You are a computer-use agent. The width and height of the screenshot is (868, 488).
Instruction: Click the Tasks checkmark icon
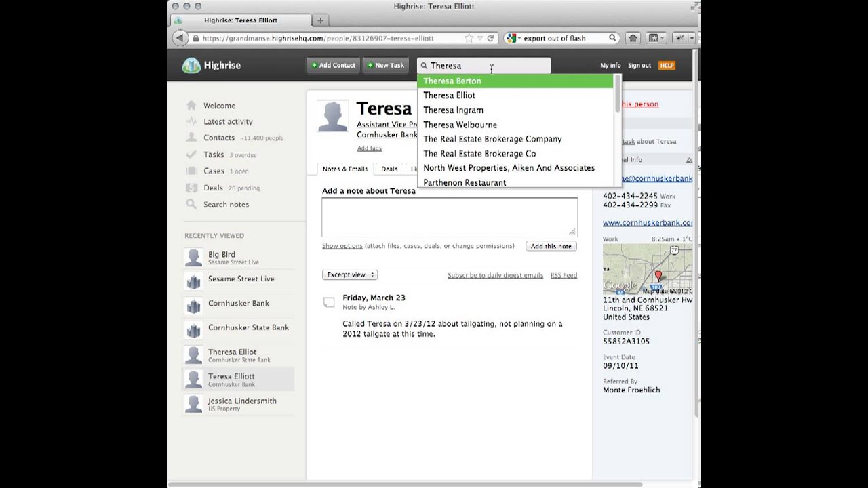[191, 155]
